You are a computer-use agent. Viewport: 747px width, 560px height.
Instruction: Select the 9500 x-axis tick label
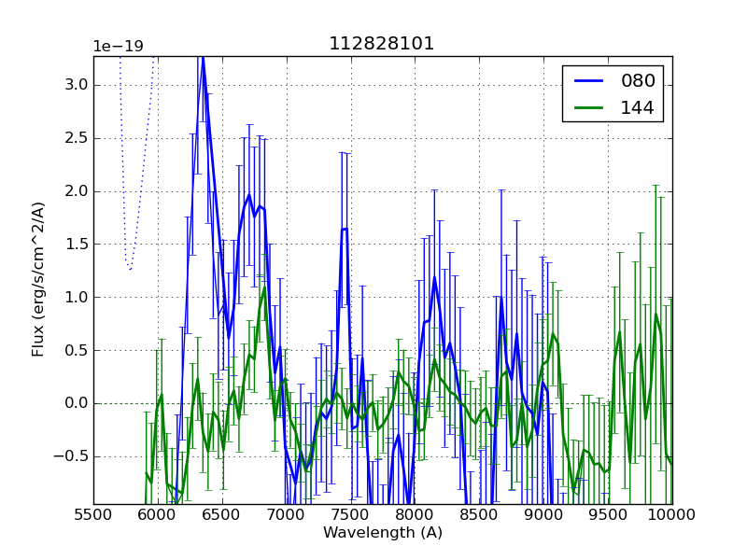(x=608, y=515)
